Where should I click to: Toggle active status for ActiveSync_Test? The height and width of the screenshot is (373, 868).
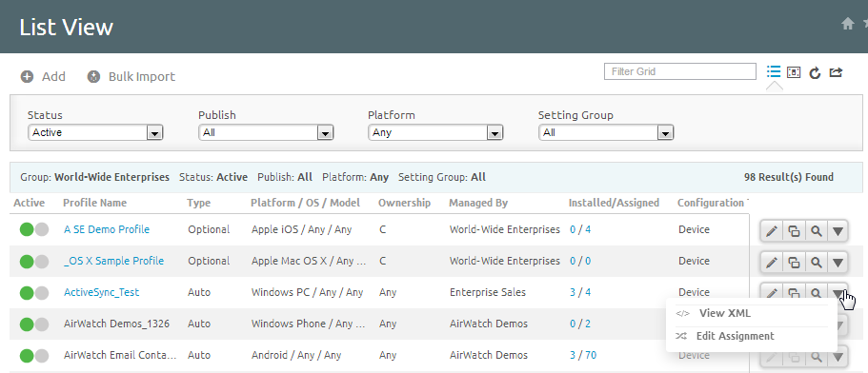(33, 292)
